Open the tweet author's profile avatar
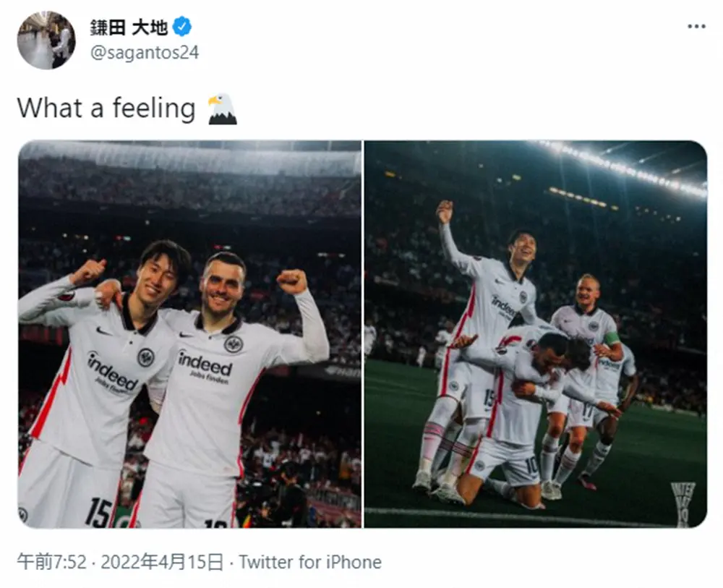The image size is (723, 588). pyautogui.click(x=46, y=40)
